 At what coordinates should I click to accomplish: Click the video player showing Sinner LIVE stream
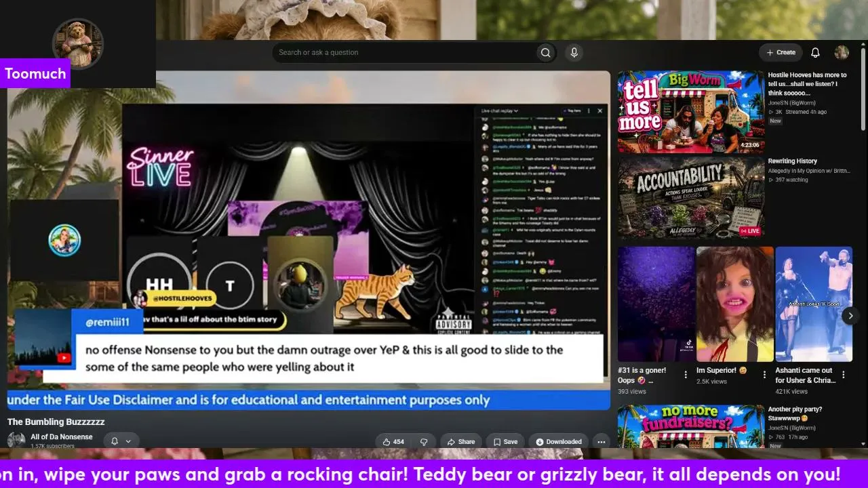pos(309,240)
